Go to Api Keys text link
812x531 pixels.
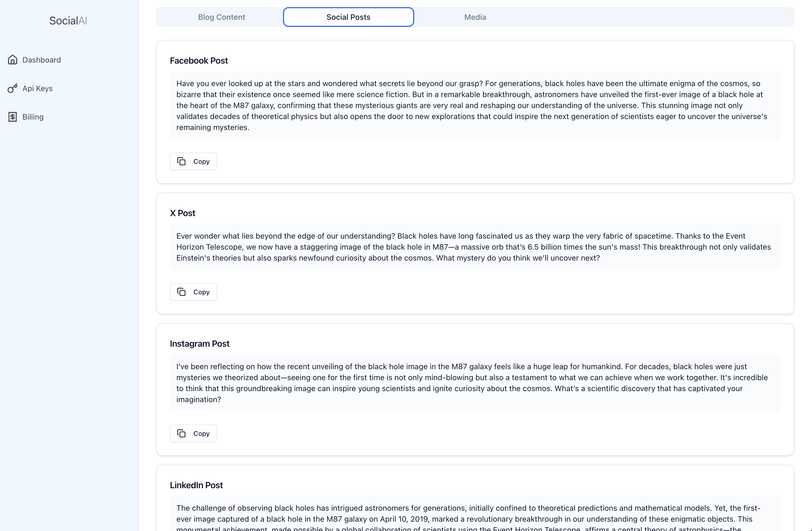pyautogui.click(x=38, y=88)
